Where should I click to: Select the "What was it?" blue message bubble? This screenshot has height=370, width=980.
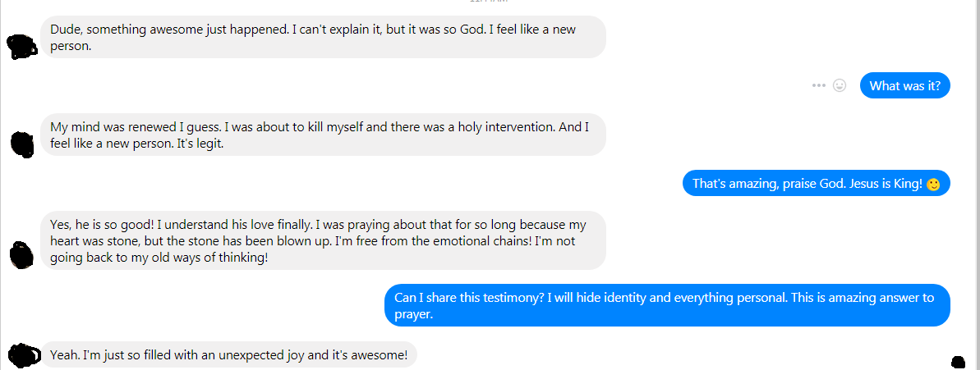pos(905,85)
